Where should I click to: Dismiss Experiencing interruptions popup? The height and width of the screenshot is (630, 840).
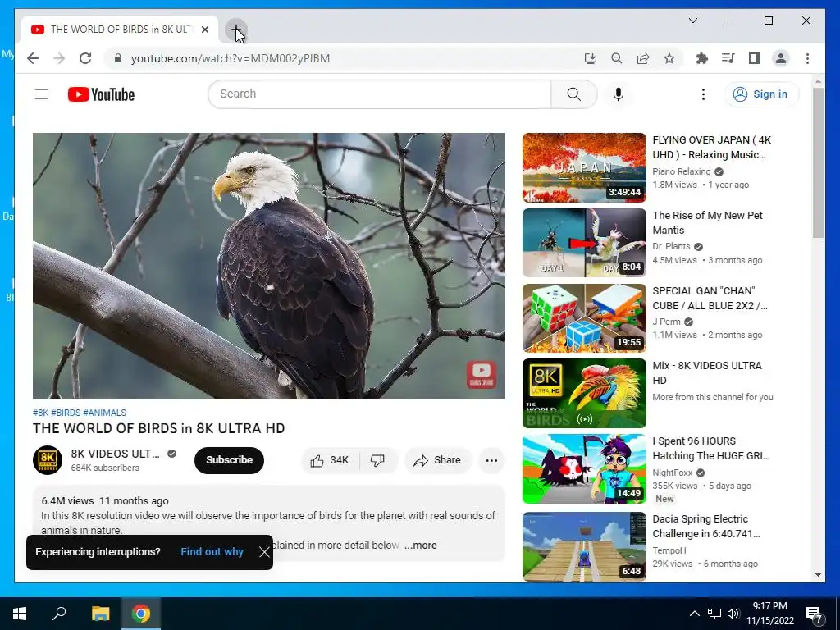pyautogui.click(x=264, y=552)
